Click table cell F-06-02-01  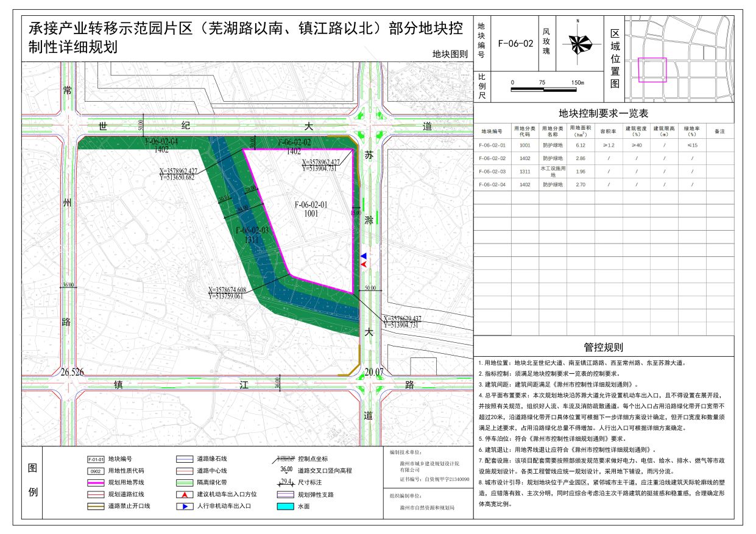[x=492, y=145]
